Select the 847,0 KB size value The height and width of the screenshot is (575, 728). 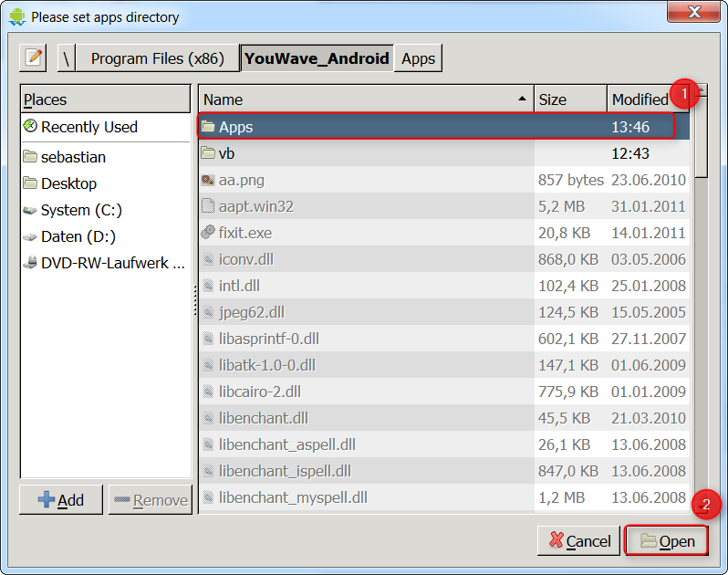coord(568,471)
